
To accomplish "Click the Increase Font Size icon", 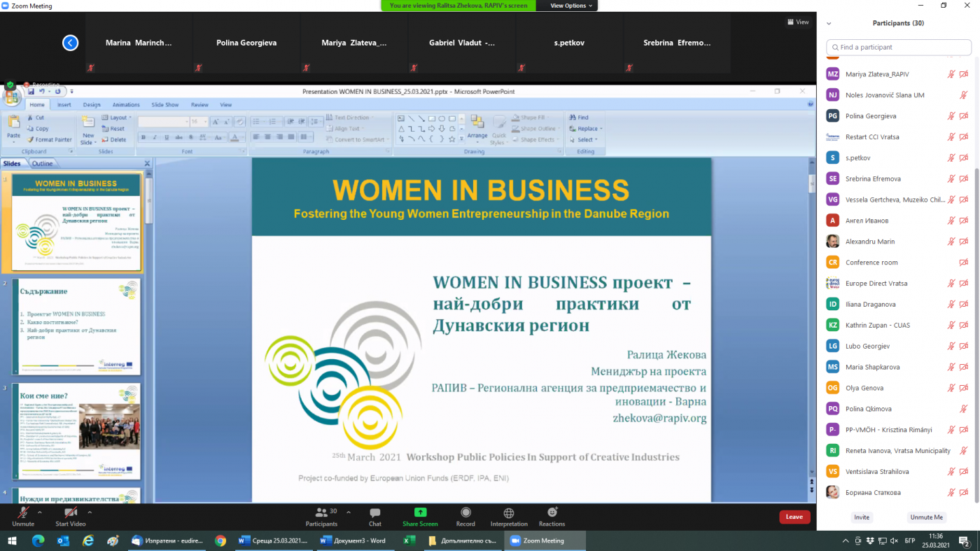I will pos(216,122).
